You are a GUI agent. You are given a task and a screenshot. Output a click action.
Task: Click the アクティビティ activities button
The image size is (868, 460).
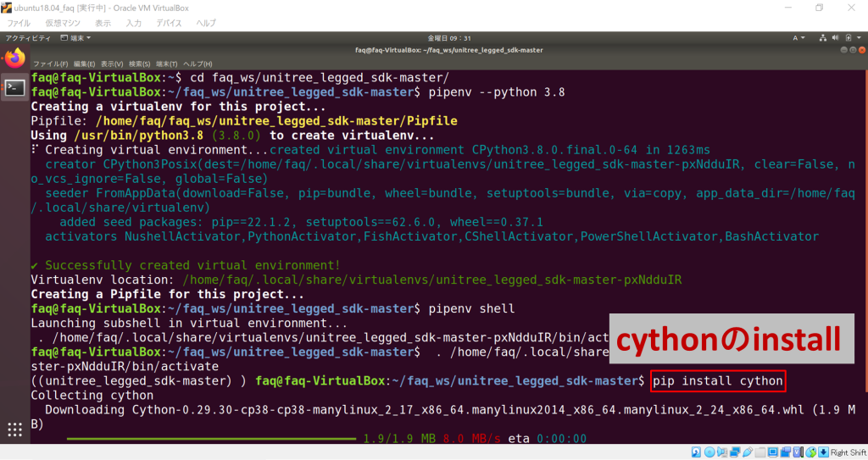coord(28,37)
